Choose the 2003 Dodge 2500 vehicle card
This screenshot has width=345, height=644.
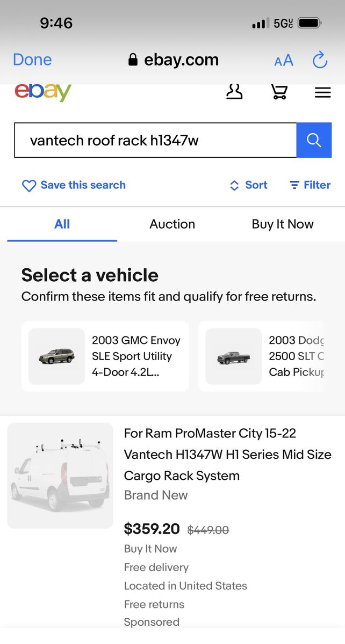263,356
